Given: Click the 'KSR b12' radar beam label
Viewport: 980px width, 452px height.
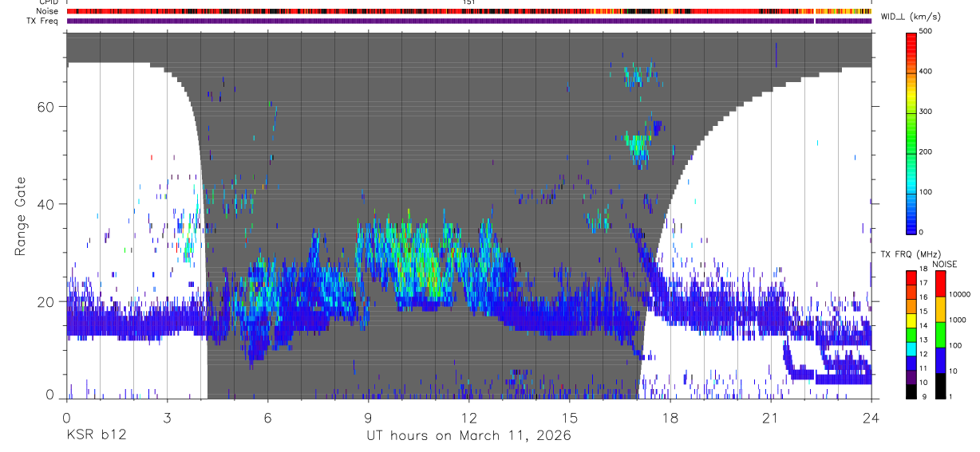Looking at the screenshot, I should pyautogui.click(x=96, y=436).
